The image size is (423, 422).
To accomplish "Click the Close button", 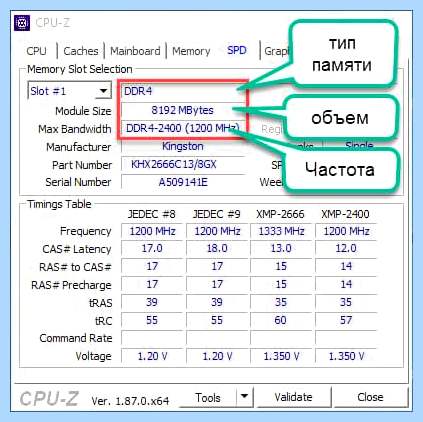I will [370, 397].
